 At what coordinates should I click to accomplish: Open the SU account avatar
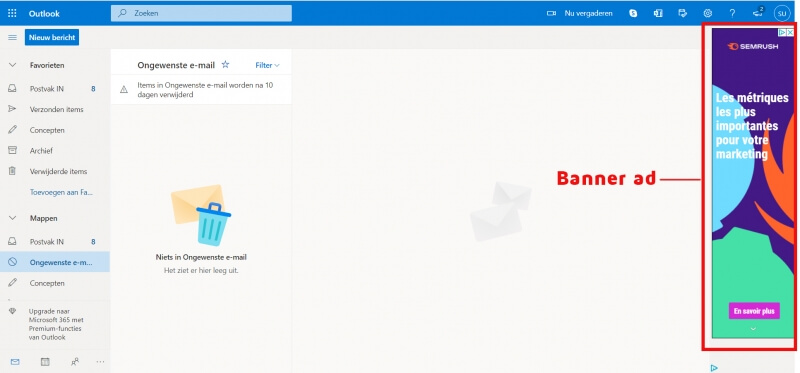point(782,13)
